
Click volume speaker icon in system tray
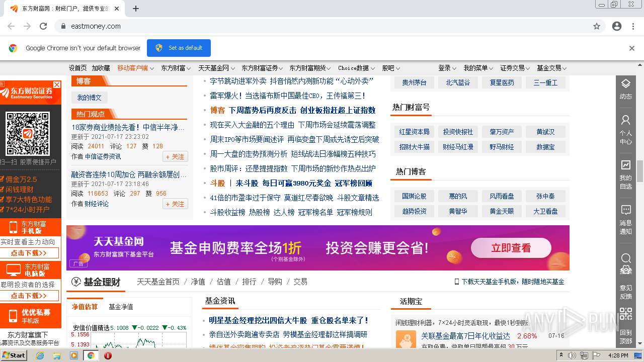click(x=572, y=355)
